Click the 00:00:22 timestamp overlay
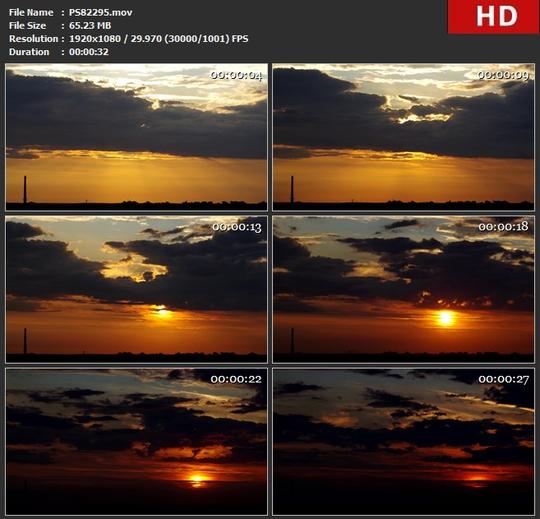This screenshot has width=540, height=519. pyautogui.click(x=236, y=379)
